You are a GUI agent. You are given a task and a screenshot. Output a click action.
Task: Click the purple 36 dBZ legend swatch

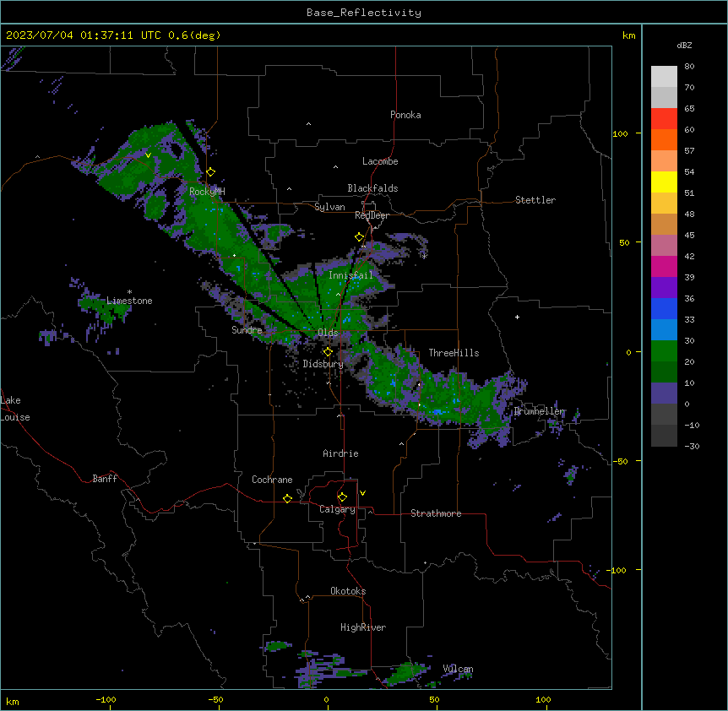[664, 287]
